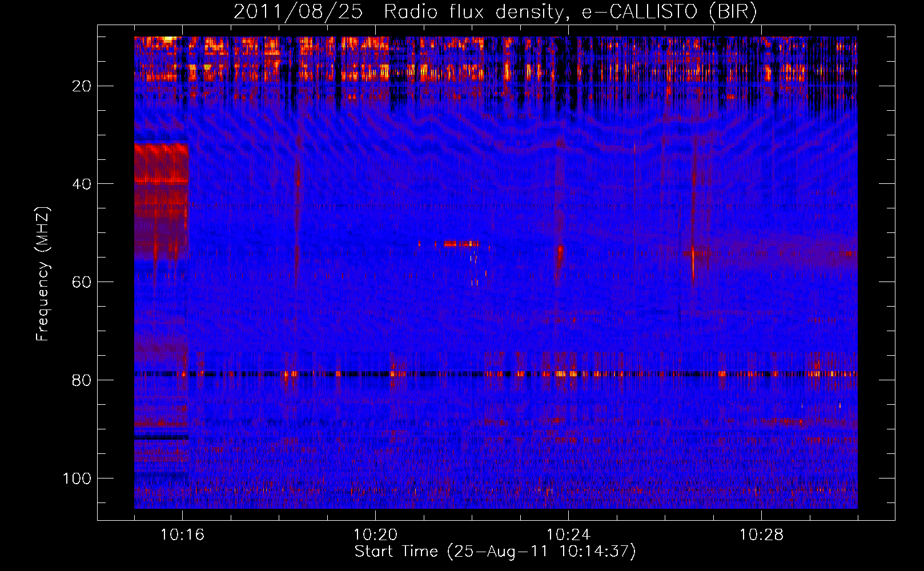Click the red vertical burst just before 10:24 near 55 MHz
Viewport: 924px width, 571px height.
560,256
